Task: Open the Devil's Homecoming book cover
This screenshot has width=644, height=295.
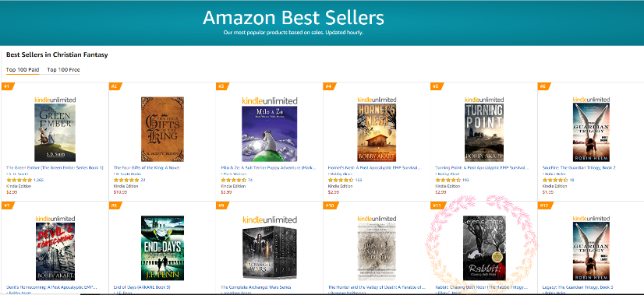Action: 55,251
